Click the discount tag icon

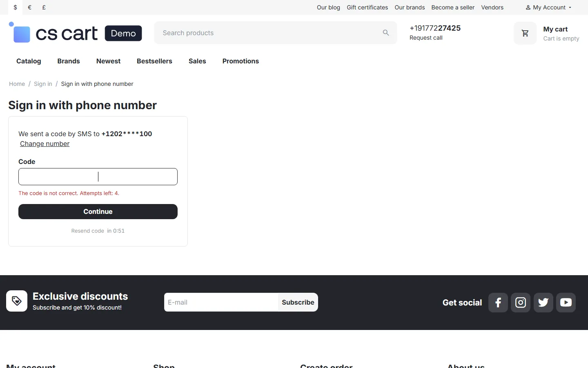click(17, 301)
